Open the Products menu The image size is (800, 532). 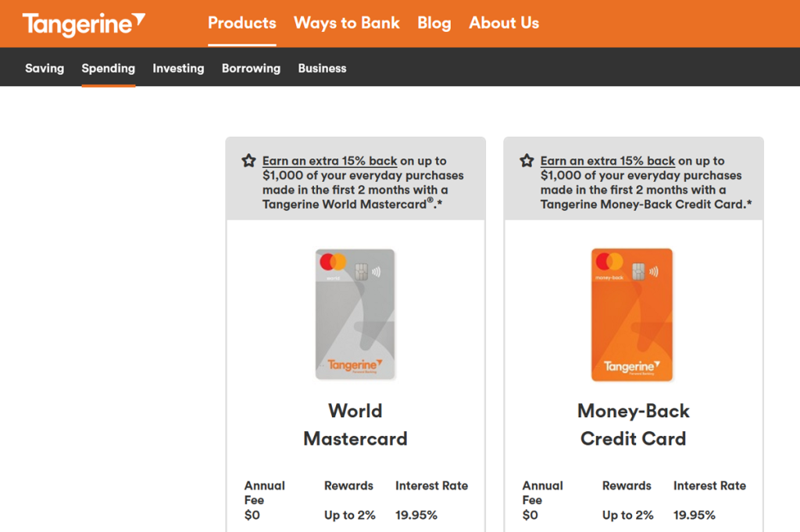click(x=241, y=23)
